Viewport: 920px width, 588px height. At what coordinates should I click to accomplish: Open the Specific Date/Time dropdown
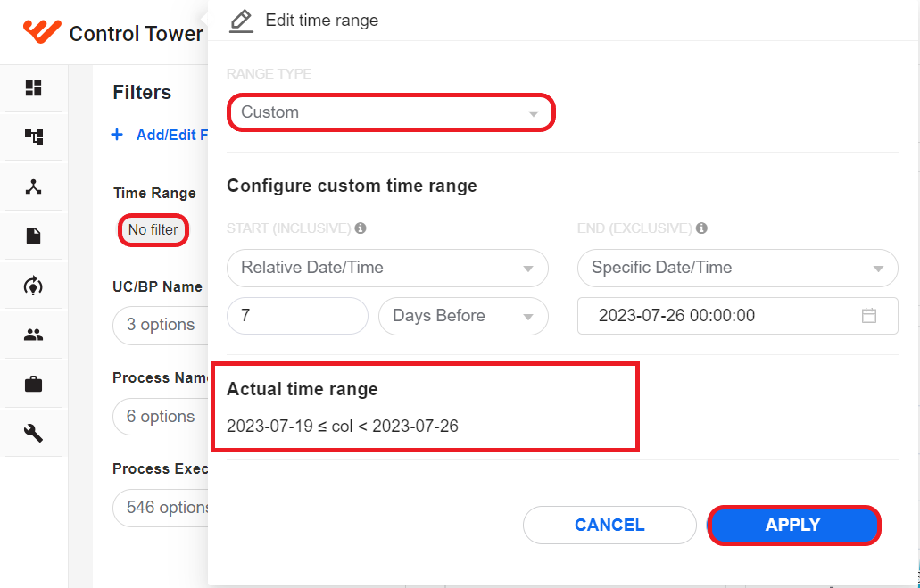point(738,268)
